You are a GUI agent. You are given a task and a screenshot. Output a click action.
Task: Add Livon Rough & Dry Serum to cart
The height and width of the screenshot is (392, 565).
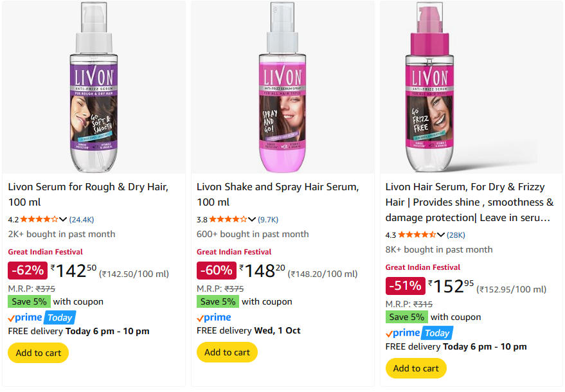38,353
